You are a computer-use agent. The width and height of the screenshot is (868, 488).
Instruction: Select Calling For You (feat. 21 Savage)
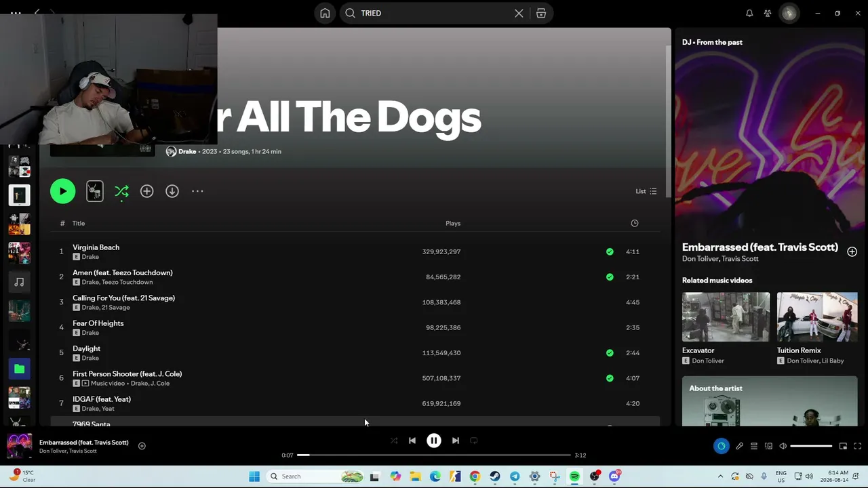coord(355,302)
